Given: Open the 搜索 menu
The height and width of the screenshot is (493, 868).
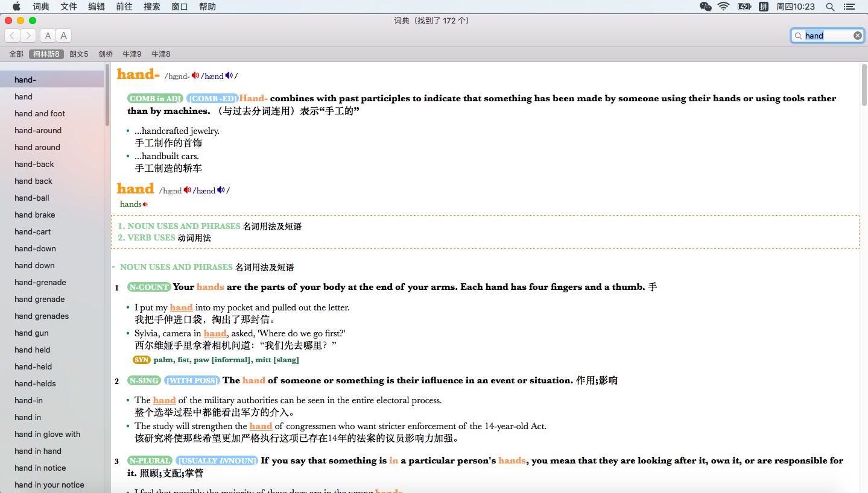Looking at the screenshot, I should 152,7.
